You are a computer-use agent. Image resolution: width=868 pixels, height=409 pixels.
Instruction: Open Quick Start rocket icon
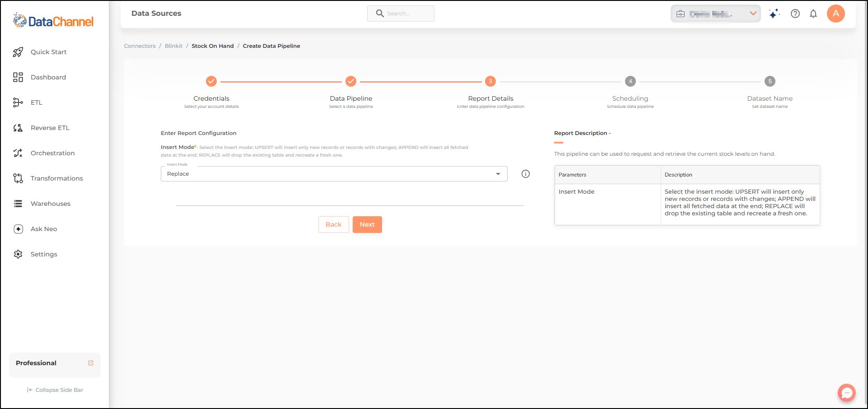point(18,52)
